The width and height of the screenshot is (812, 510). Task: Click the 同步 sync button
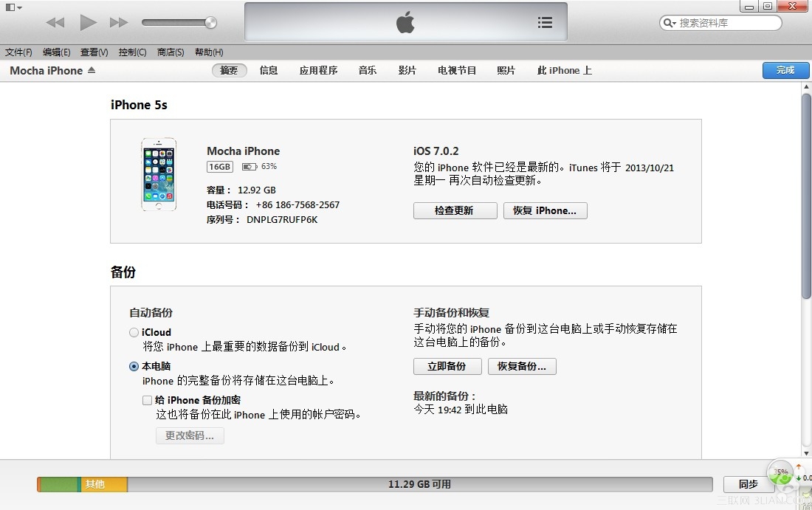pos(749,484)
